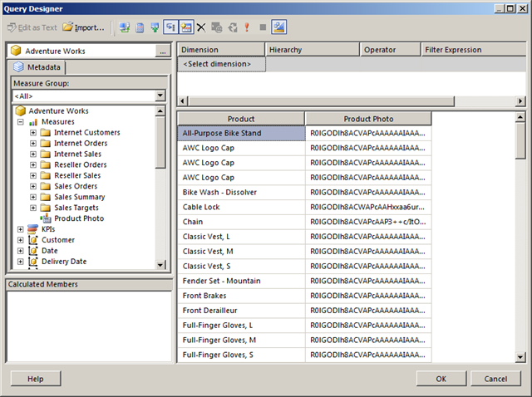Screen dimensions: 532x397
Task: Expand the Internet Customers folder
Action: coord(33,133)
